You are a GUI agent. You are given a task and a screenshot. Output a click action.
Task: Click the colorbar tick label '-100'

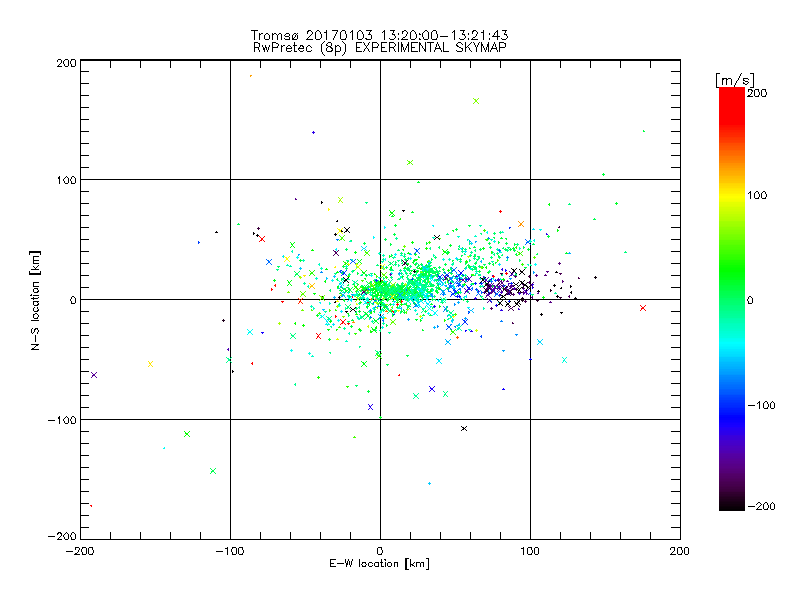point(761,406)
